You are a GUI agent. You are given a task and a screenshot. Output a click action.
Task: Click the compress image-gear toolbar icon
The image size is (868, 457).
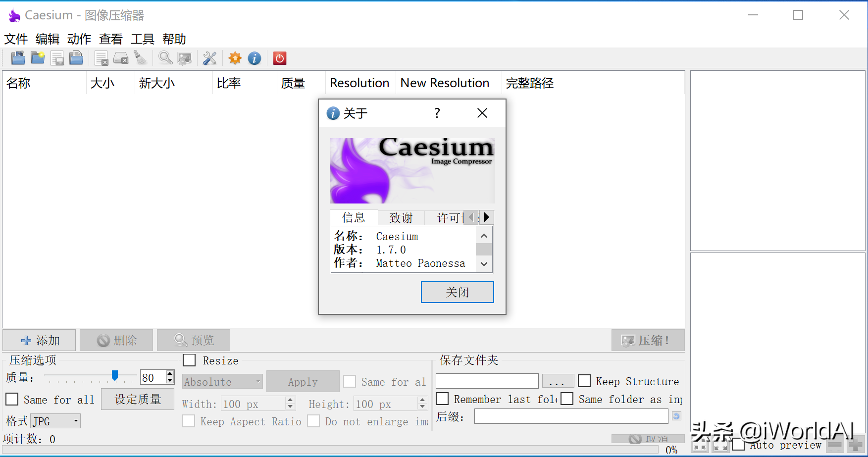pyautogui.click(x=185, y=58)
